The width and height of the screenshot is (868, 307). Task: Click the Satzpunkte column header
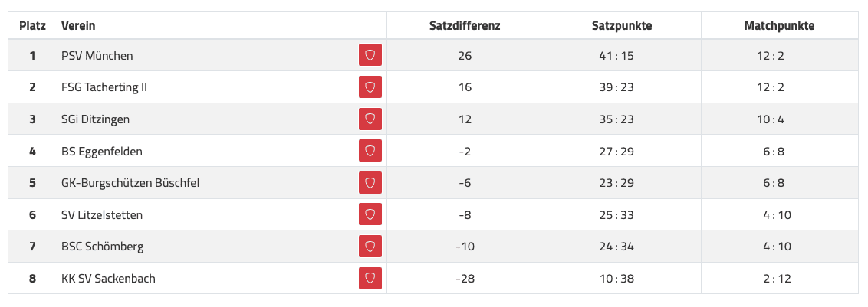[622, 26]
